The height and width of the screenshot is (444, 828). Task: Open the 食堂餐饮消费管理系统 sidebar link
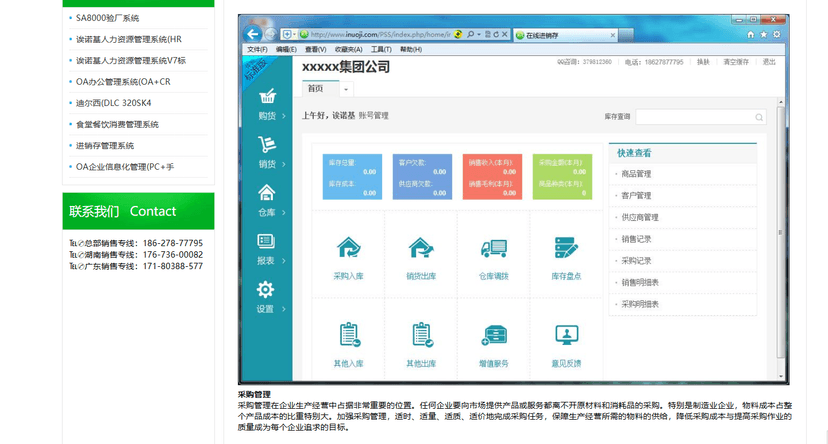[x=117, y=125]
